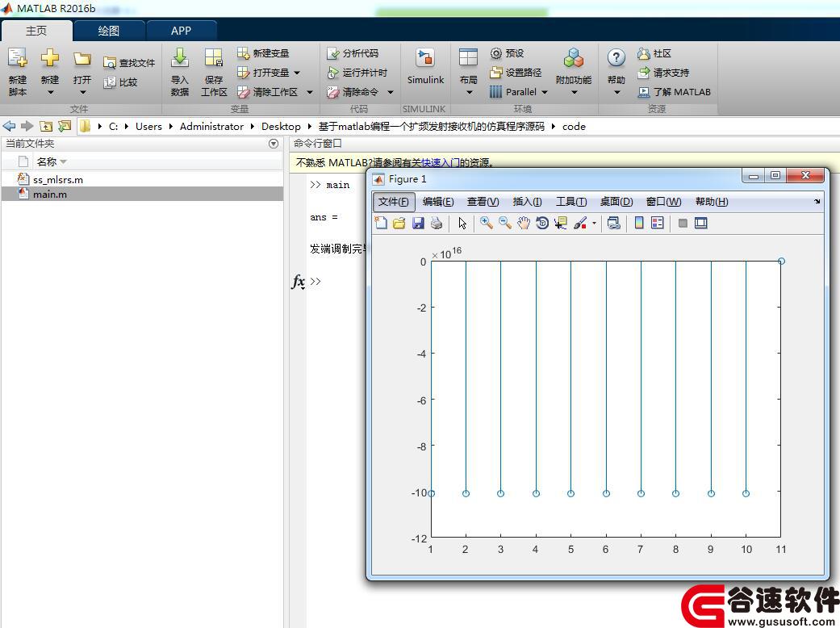Open Desktop (桌面) menu in Figure 1
Viewport: 840px width, 628px height.
[x=616, y=202]
